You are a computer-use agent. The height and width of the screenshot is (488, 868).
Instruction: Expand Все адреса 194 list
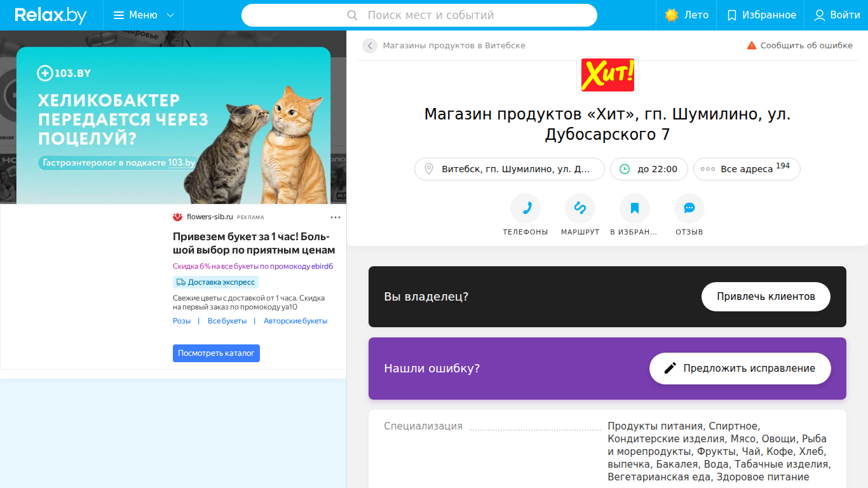pos(747,169)
